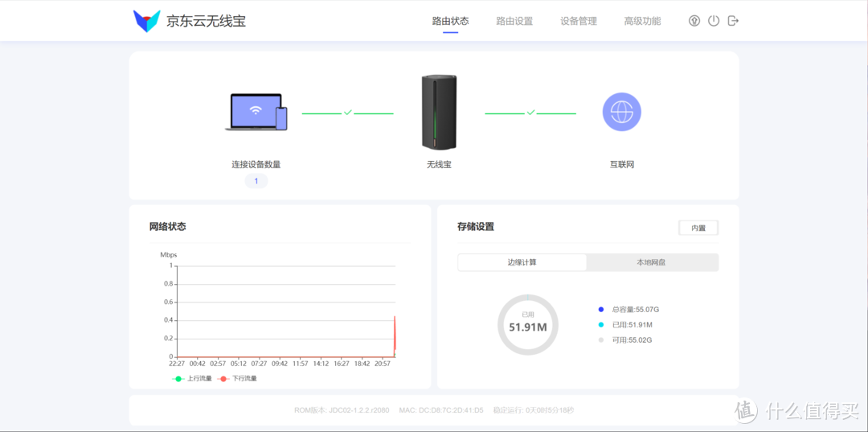
Task: Click the 0.4 y-axis value
Action: [168, 320]
